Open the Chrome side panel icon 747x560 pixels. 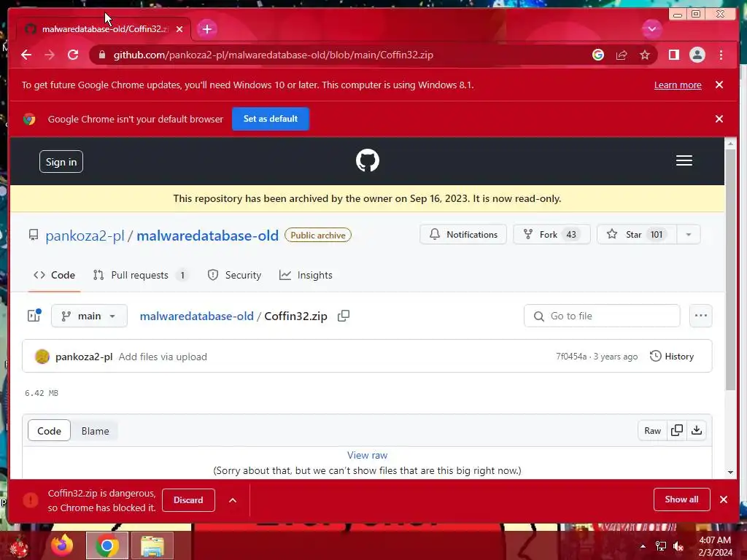pyautogui.click(x=673, y=55)
